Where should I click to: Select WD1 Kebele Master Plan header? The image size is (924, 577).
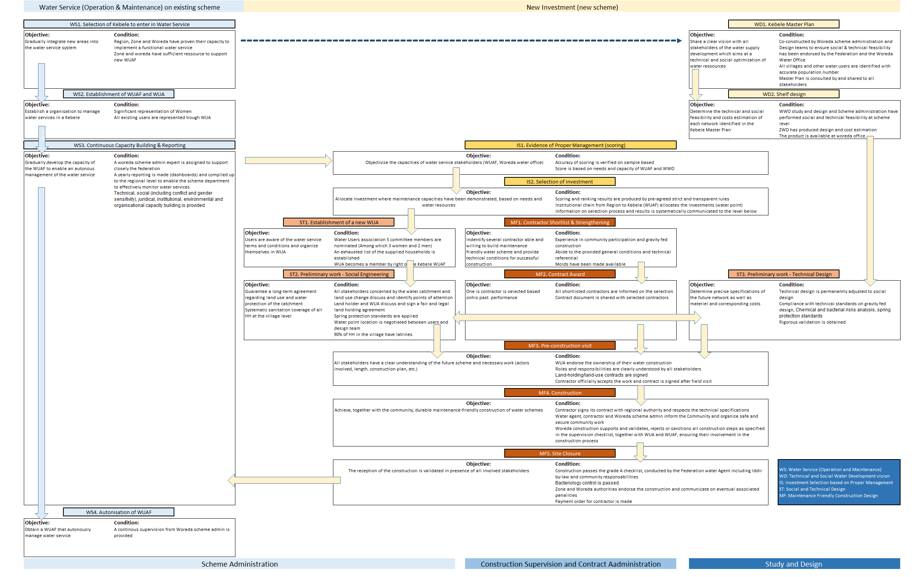(x=783, y=24)
